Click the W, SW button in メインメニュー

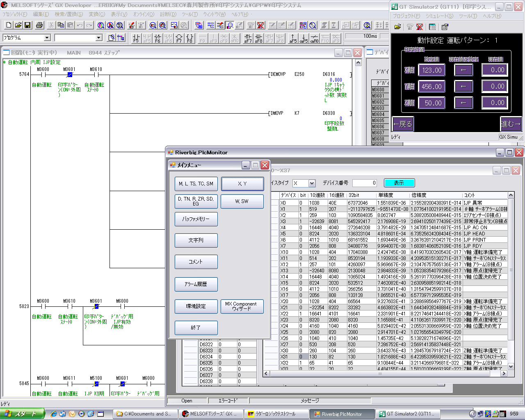pyautogui.click(x=242, y=201)
